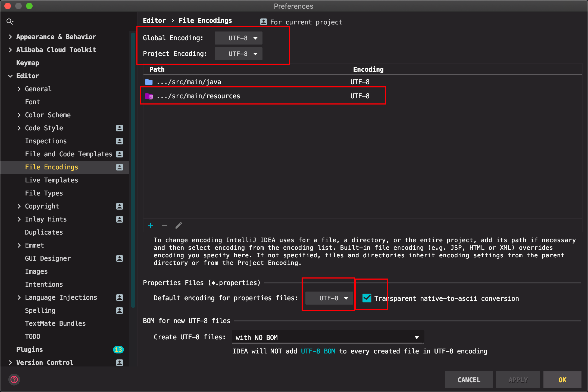Click the For current project icon
This screenshot has height=392, width=588.
[x=263, y=22]
